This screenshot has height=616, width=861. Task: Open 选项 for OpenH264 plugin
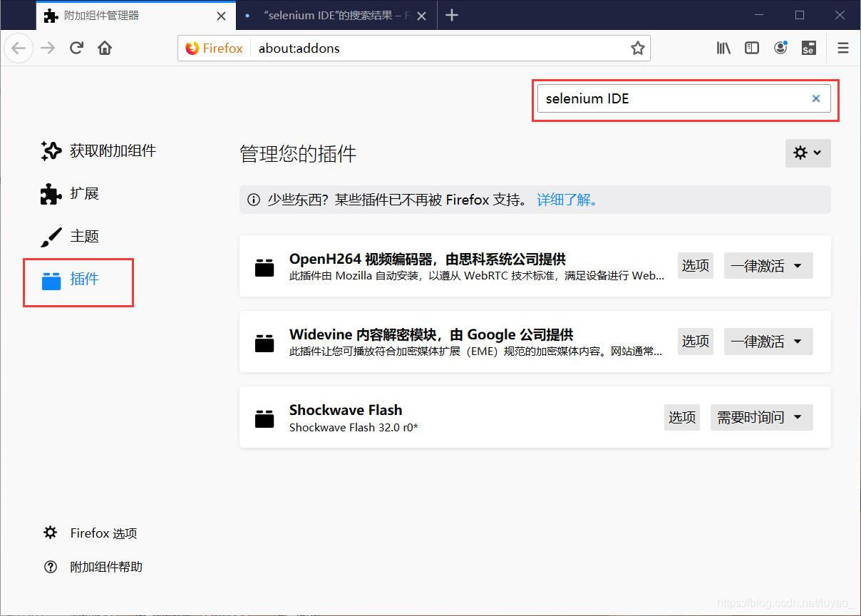click(696, 266)
